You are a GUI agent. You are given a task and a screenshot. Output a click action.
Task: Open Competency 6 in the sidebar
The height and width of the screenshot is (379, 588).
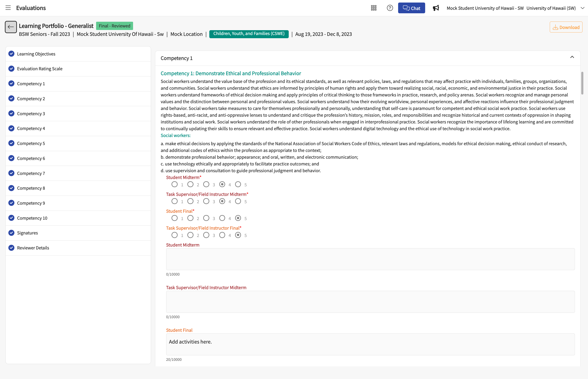pyautogui.click(x=78, y=158)
